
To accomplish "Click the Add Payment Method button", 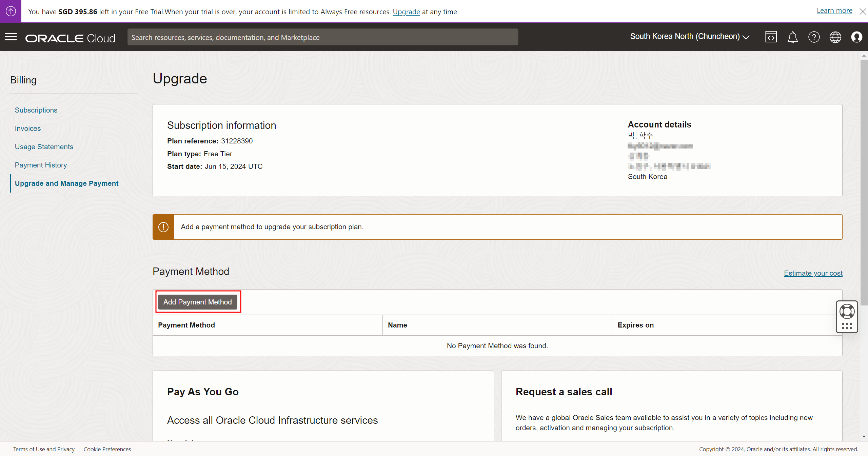I will [198, 302].
